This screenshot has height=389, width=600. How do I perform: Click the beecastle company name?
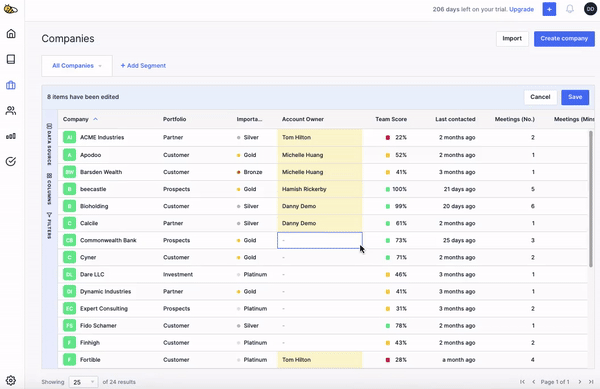[93, 189]
